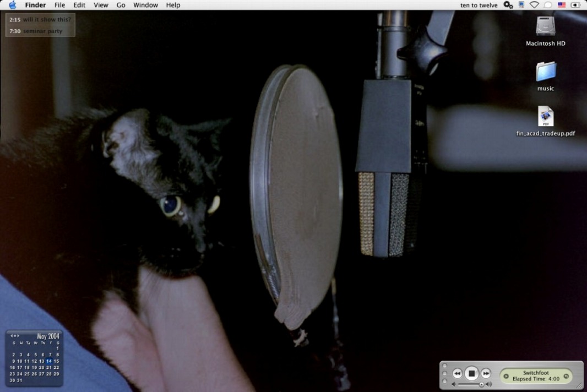The height and width of the screenshot is (392, 587).
Task: Click the 'ten to twelve' fuzzy clock
Action: (x=479, y=6)
